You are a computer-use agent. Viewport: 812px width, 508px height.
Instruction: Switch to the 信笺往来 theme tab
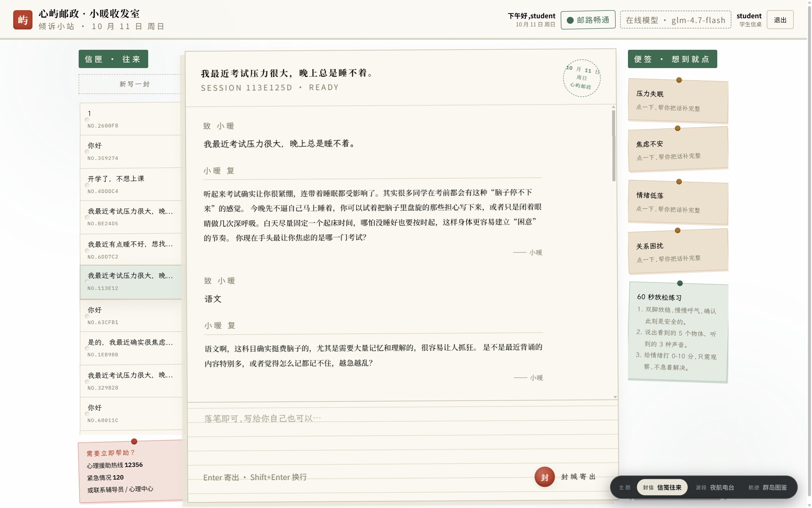(662, 487)
